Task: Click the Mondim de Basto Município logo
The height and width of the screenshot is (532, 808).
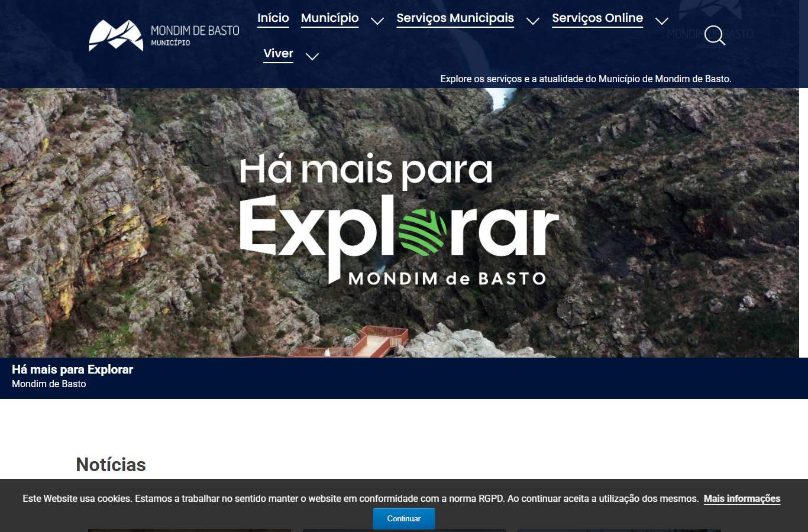Action: (x=164, y=35)
